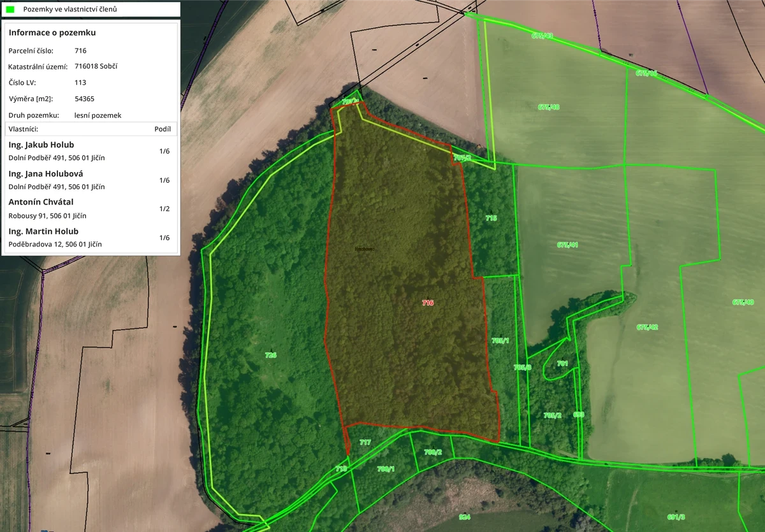Click the land type value 'lesní pozemek'
This screenshot has width=765, height=532.
click(98, 115)
